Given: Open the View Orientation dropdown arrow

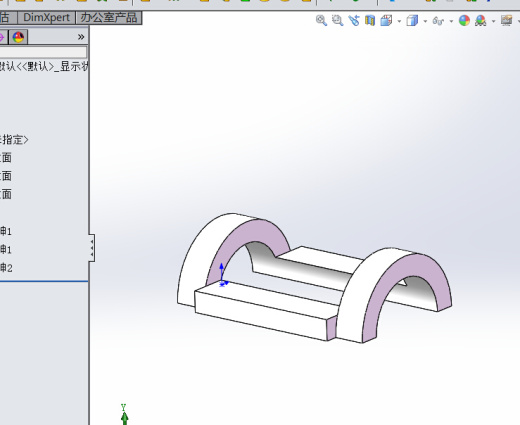Looking at the screenshot, I should [399, 21].
